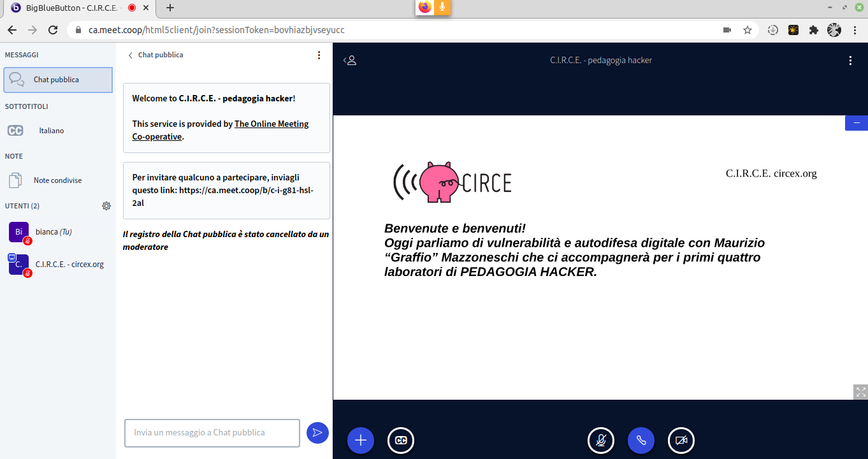868x459 pixels.
Task: Click the address bar URL
Action: 217,30
